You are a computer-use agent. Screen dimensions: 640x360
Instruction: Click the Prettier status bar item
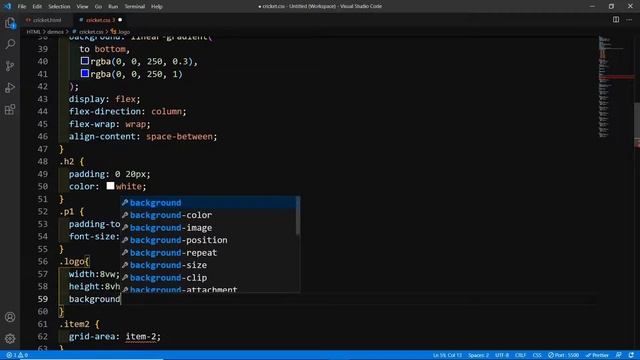(x=598, y=355)
